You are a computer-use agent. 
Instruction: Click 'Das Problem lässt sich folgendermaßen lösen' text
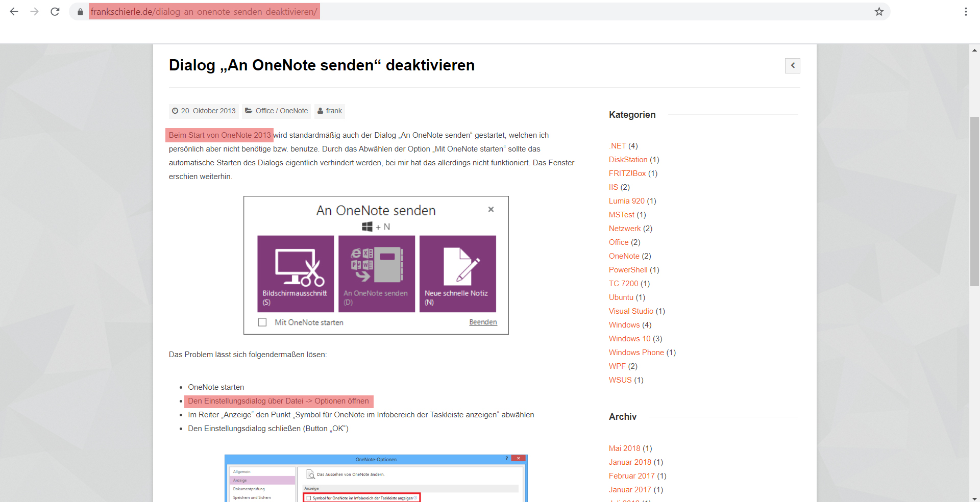click(248, 355)
